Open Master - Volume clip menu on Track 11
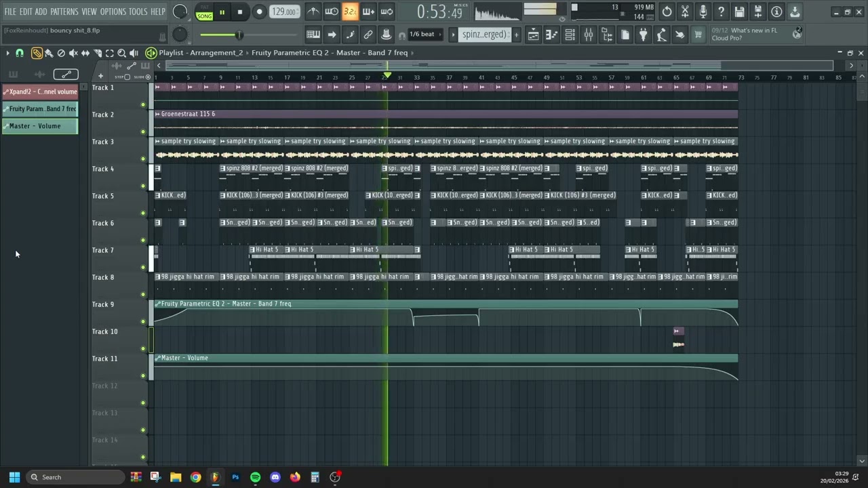The width and height of the screenshot is (868, 488). (158, 358)
